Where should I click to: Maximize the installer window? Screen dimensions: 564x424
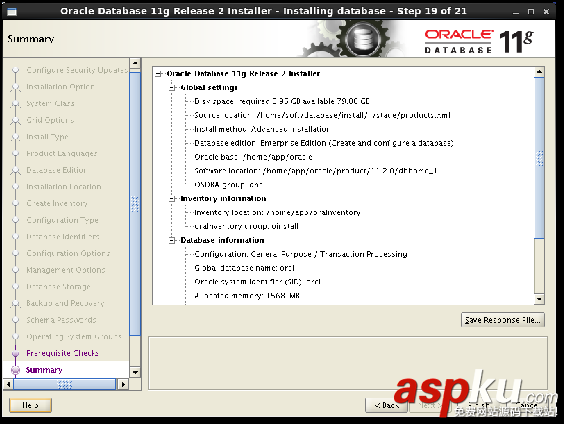[531, 12]
